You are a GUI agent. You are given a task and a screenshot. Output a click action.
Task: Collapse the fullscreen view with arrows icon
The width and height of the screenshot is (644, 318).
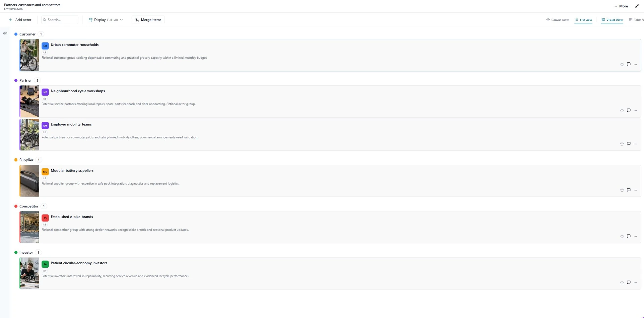tap(637, 6)
